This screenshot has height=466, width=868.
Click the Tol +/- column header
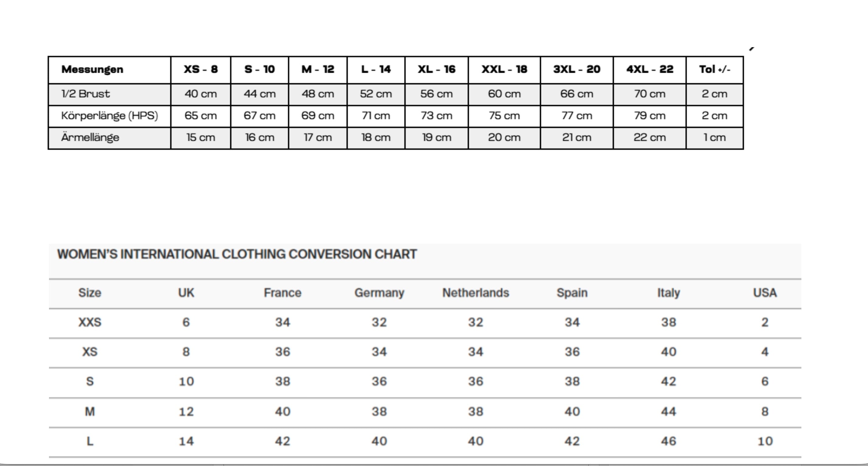[714, 69]
